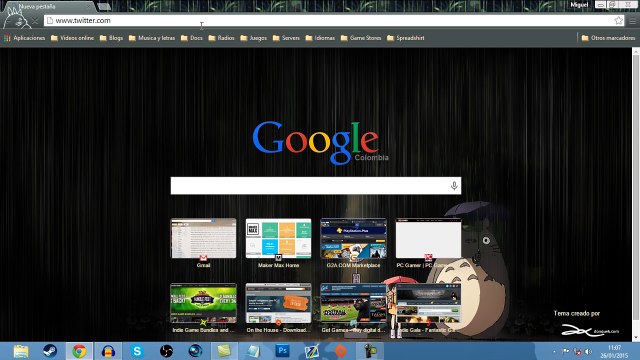Open the orange circle taskbar app
Viewport: 640px width, 360px height.
pyautogui.click(x=341, y=351)
